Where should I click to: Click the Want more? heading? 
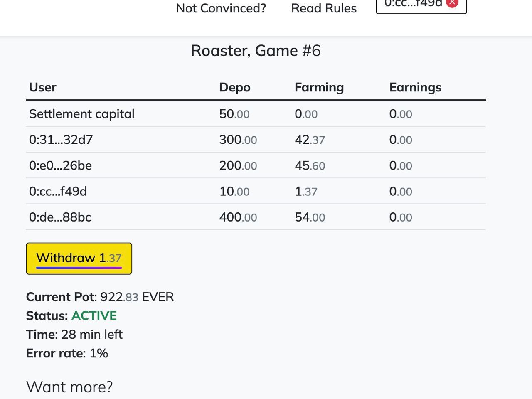click(x=69, y=387)
